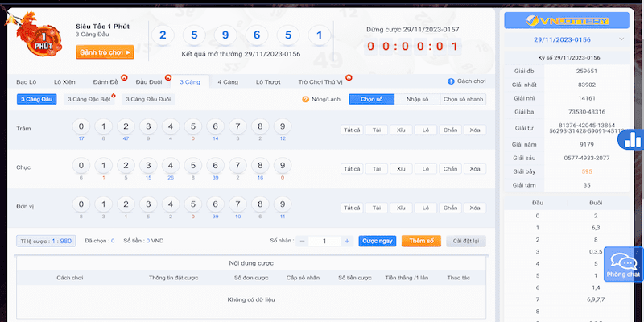Switch to Nhập số input mode
The image size is (644, 322).
pyautogui.click(x=417, y=99)
